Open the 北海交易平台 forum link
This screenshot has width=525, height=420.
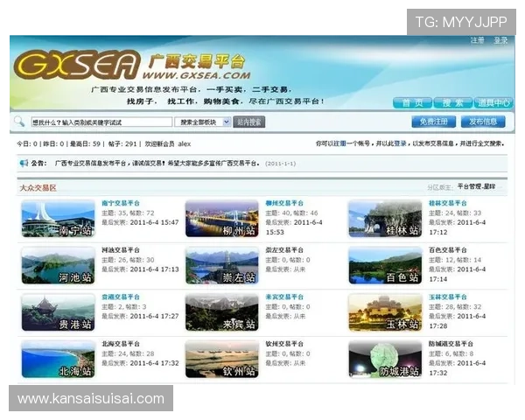[x=121, y=344]
